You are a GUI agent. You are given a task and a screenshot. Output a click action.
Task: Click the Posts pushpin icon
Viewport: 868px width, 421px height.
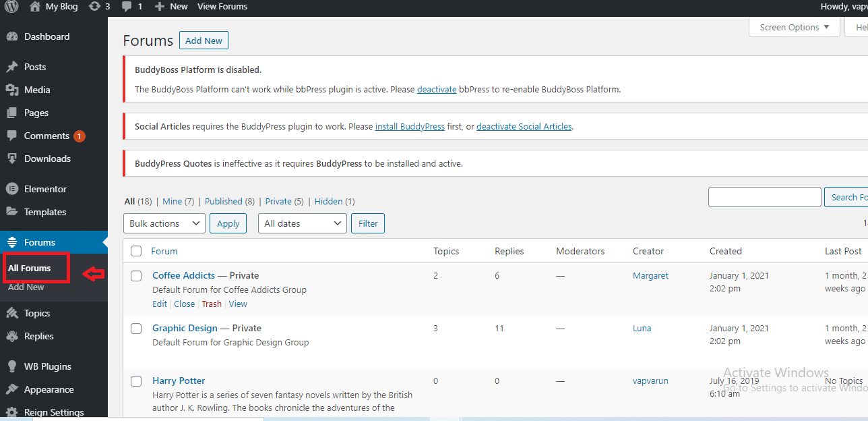pyautogui.click(x=12, y=67)
